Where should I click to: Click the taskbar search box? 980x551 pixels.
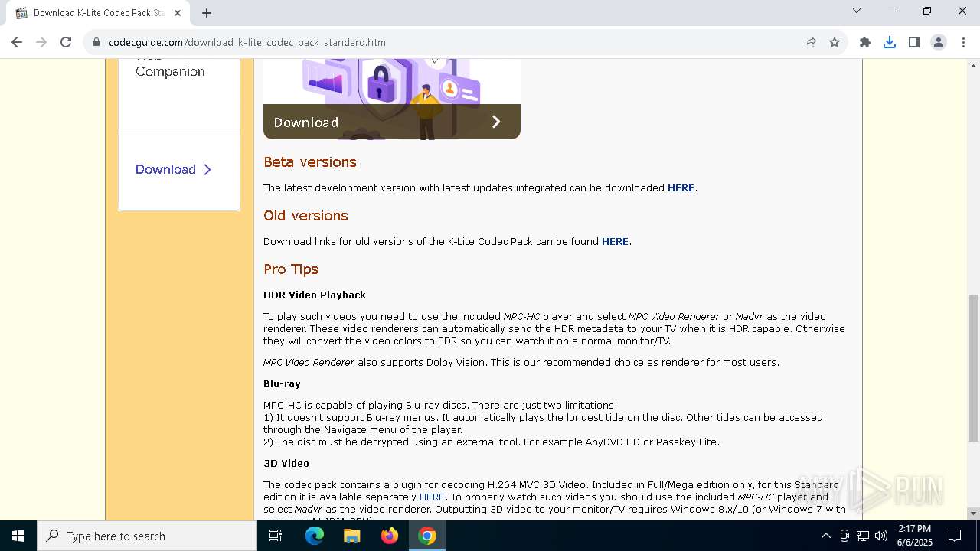tap(147, 536)
